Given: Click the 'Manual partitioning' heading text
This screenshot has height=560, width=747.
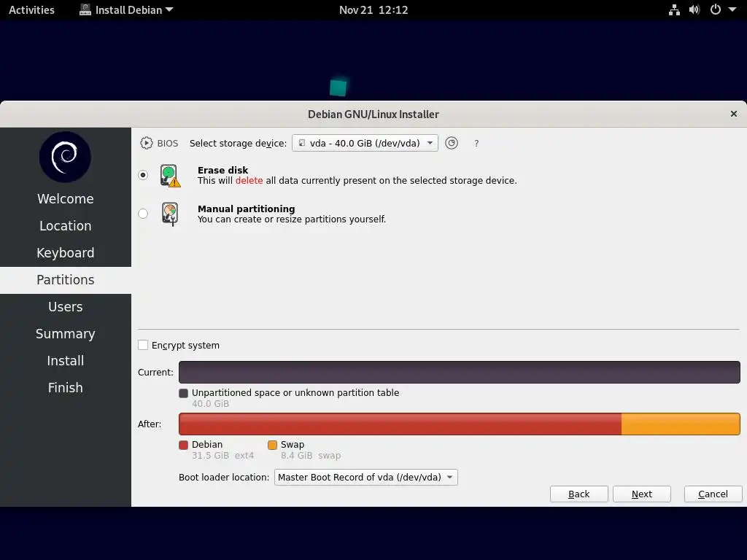Looking at the screenshot, I should click(247, 209).
